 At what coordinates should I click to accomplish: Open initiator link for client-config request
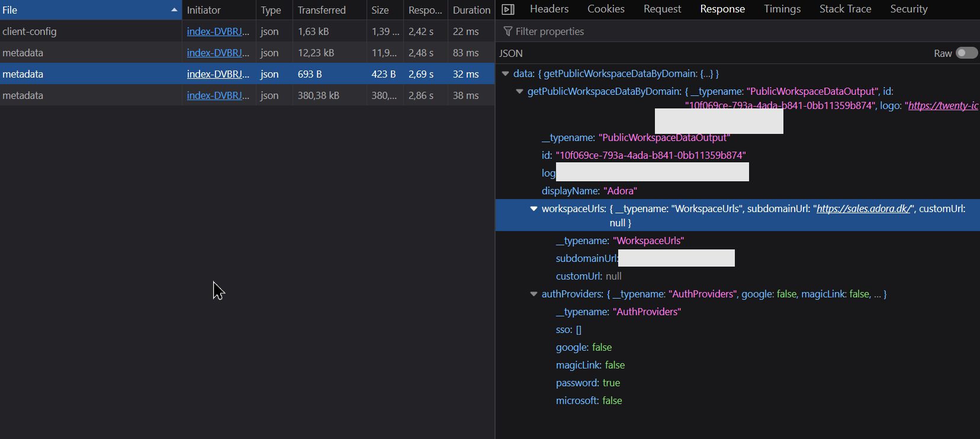pos(218,31)
